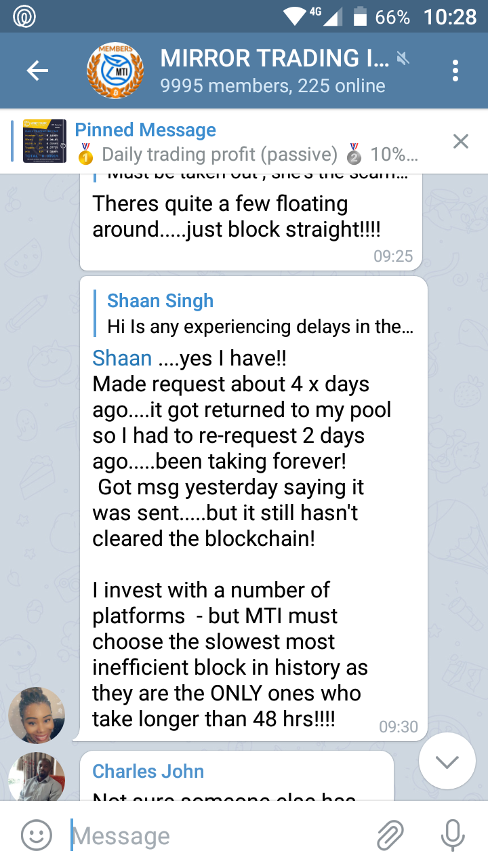The width and height of the screenshot is (488, 868).
Task: Attach a file with paperclip icon
Action: click(390, 835)
